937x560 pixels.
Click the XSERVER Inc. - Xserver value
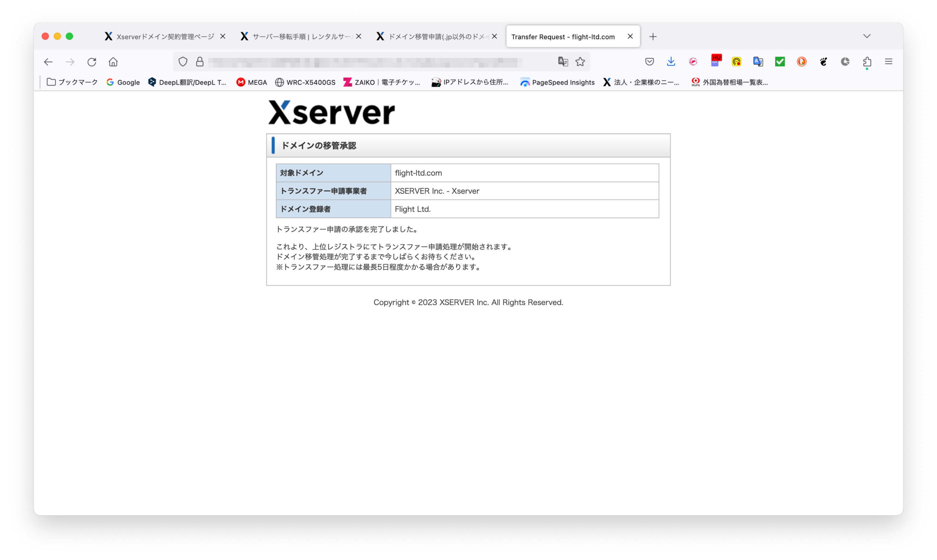pos(437,191)
